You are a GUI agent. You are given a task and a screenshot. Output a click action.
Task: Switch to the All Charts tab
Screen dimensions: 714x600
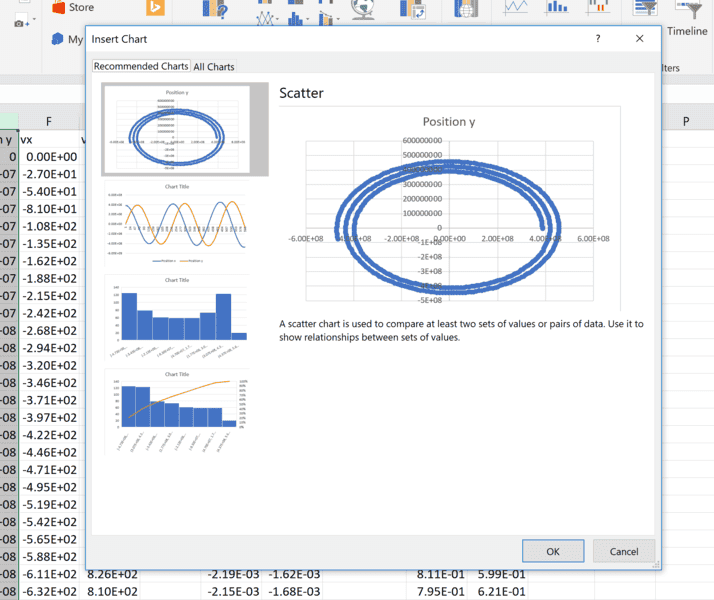[x=214, y=66]
